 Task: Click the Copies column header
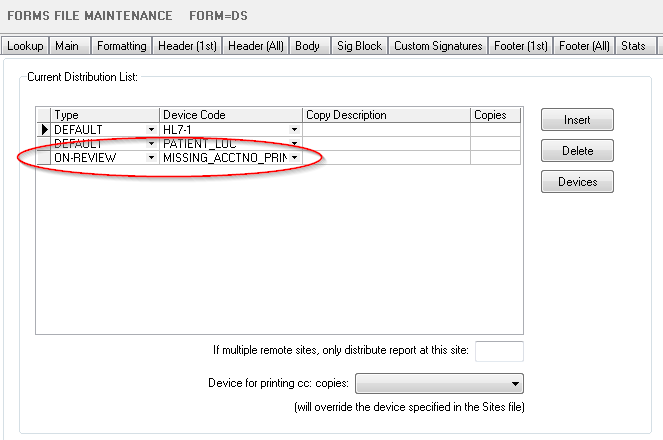click(495, 115)
